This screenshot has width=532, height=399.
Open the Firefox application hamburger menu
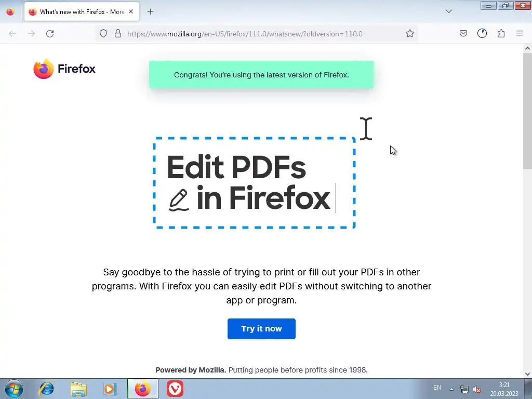(520, 33)
